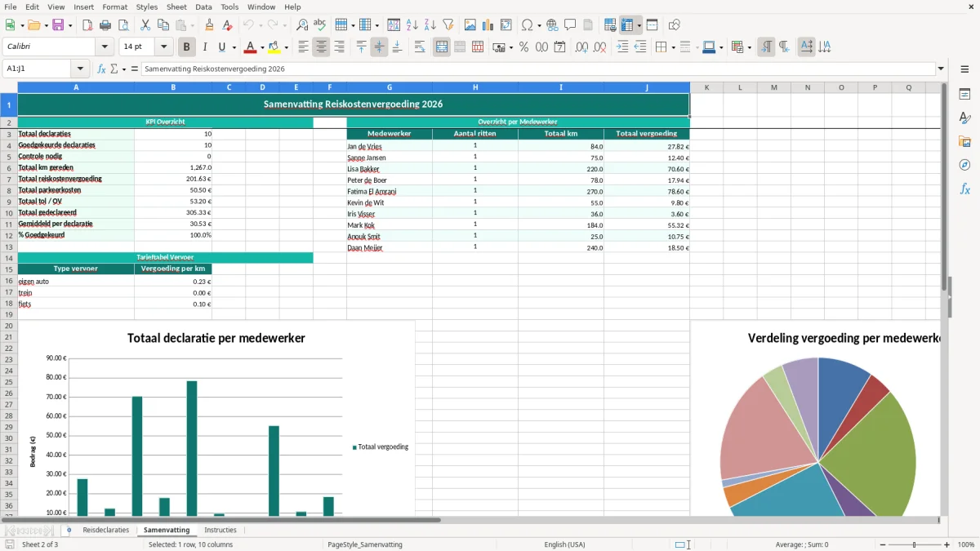Image resolution: width=980 pixels, height=551 pixels.
Task: Open the Font Name dropdown
Action: (105, 47)
